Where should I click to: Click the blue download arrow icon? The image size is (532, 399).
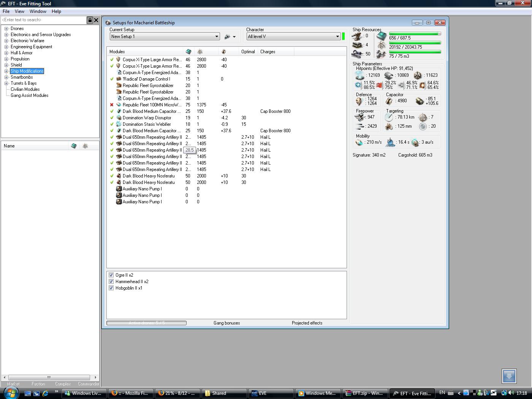click(x=509, y=376)
